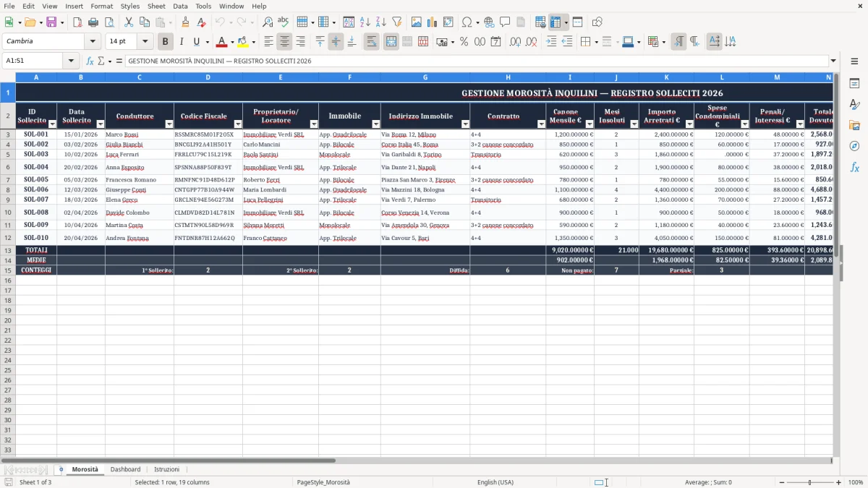Switch to the Istruzioni sheet tab
This screenshot has height=488, width=868.
click(x=166, y=469)
